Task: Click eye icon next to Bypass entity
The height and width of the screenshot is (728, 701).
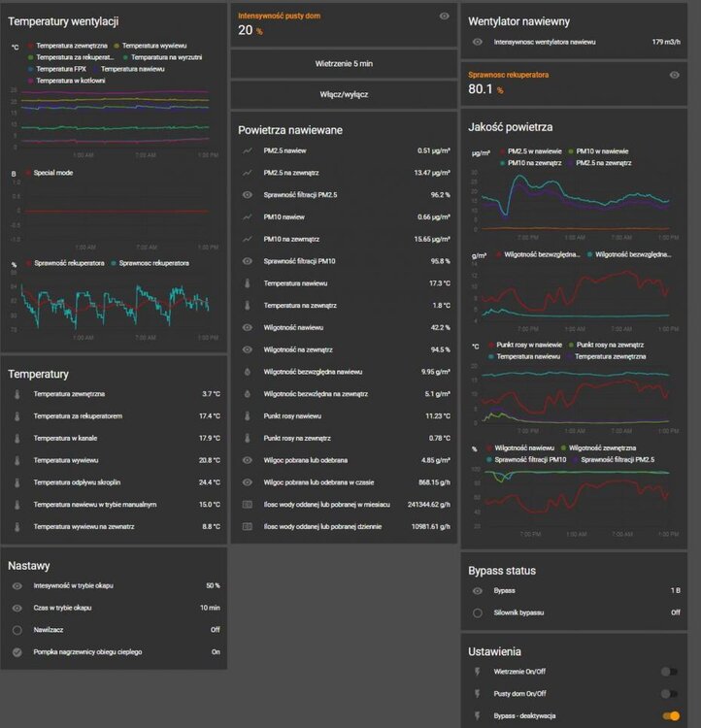Action: pos(477,590)
